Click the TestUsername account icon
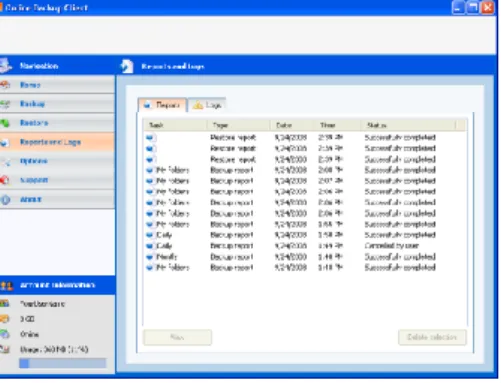This screenshot has height=383, width=501. point(4,303)
